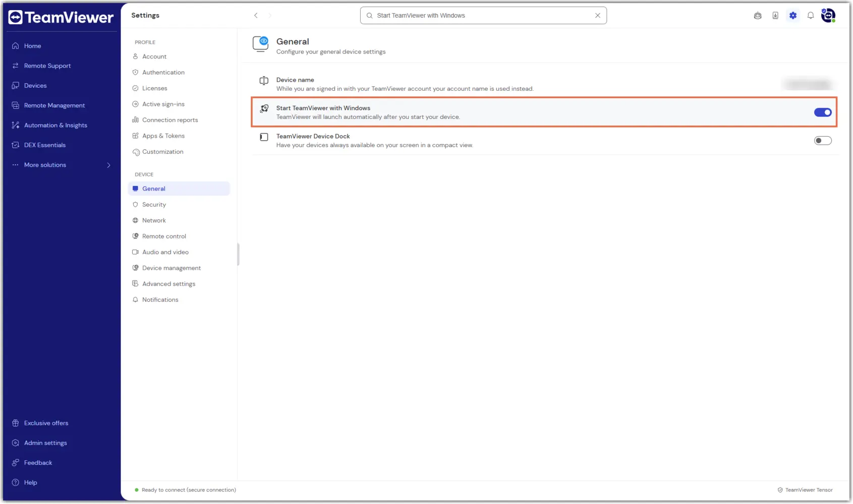Go back with the left arrow

[x=256, y=16]
